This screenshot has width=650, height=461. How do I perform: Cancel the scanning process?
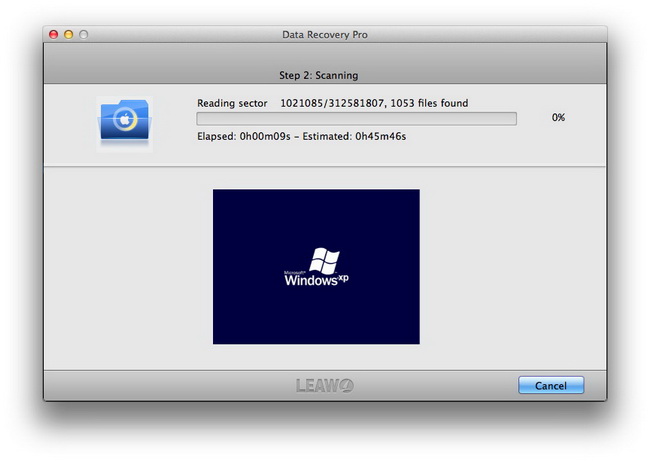point(551,385)
